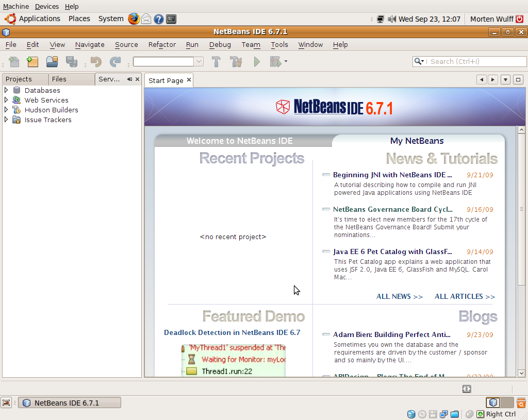The width and height of the screenshot is (528, 420).
Task: Collapse the Beginning JNI news item
Action: point(326,175)
